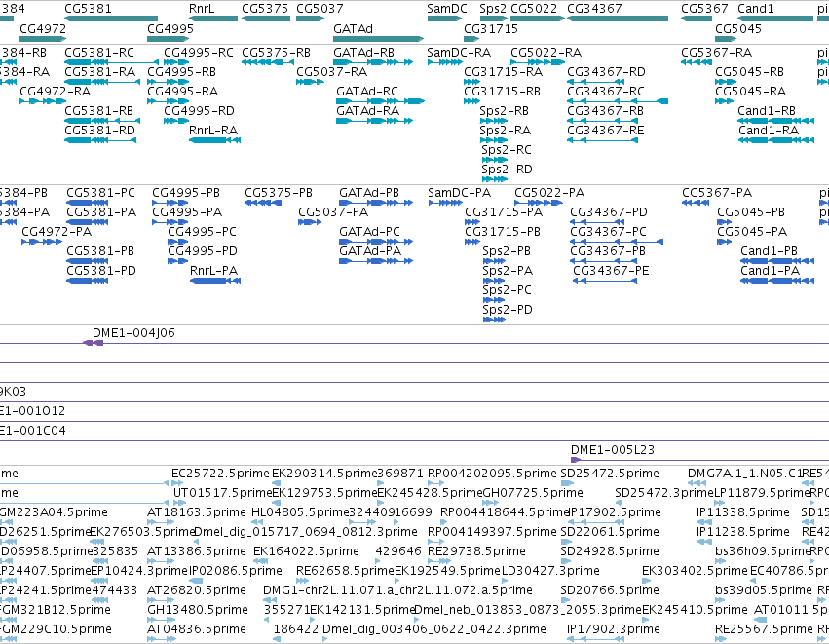Click transcript Cand1-RB label

[x=767, y=111]
